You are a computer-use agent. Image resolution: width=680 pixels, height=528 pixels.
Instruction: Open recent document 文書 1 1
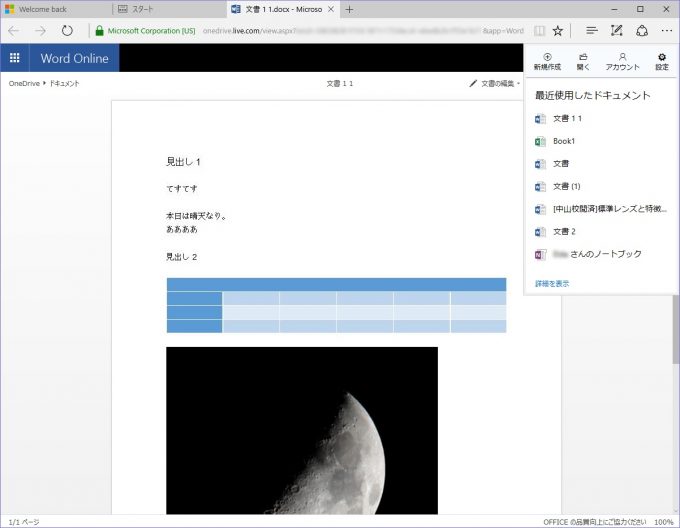pyautogui.click(x=601, y=118)
